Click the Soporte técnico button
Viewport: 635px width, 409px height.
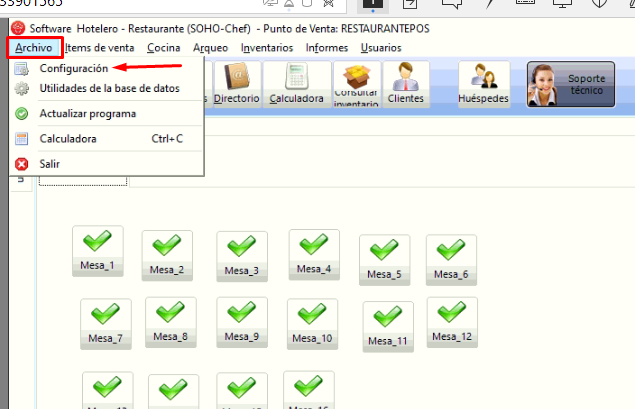tap(572, 84)
